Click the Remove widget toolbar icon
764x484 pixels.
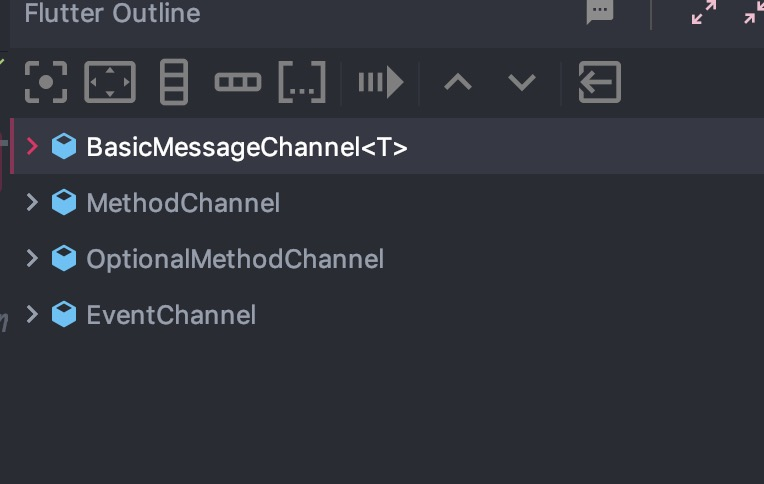click(x=600, y=82)
